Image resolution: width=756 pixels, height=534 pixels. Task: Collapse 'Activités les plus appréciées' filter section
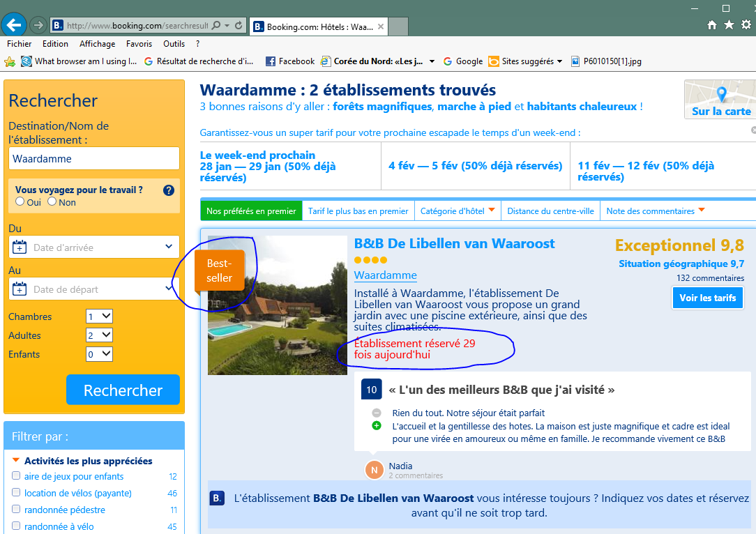point(16,460)
